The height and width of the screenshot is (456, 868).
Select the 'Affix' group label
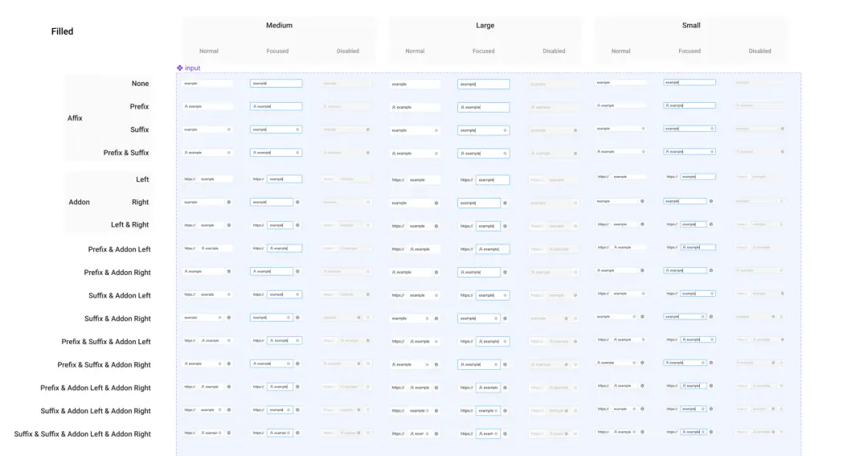click(x=75, y=118)
